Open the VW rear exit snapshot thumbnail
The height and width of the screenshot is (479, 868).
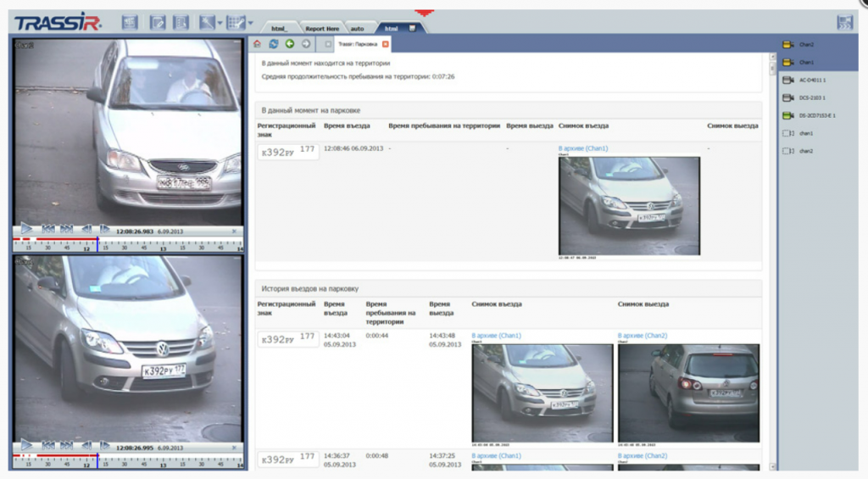click(x=688, y=393)
